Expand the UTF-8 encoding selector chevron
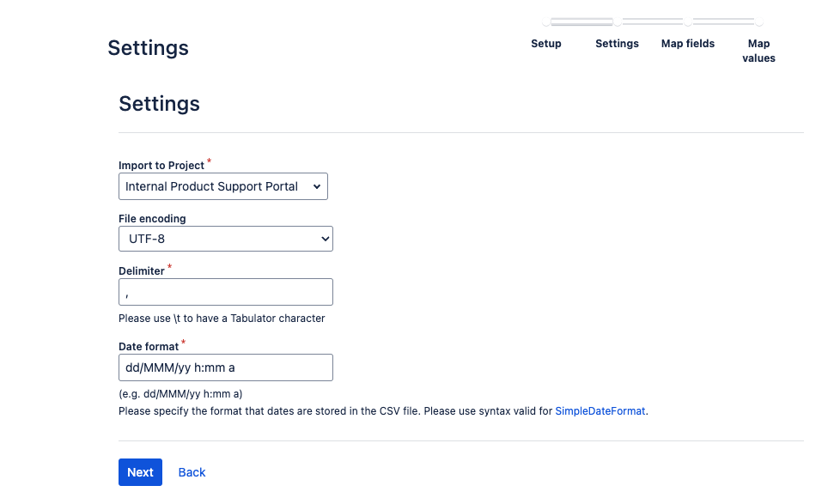 coord(322,238)
